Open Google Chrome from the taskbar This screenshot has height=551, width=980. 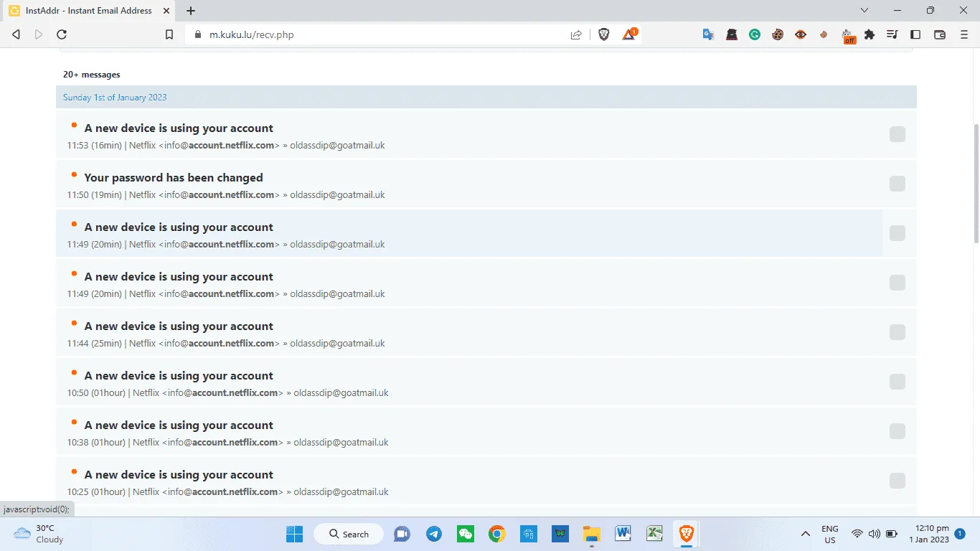pyautogui.click(x=497, y=534)
